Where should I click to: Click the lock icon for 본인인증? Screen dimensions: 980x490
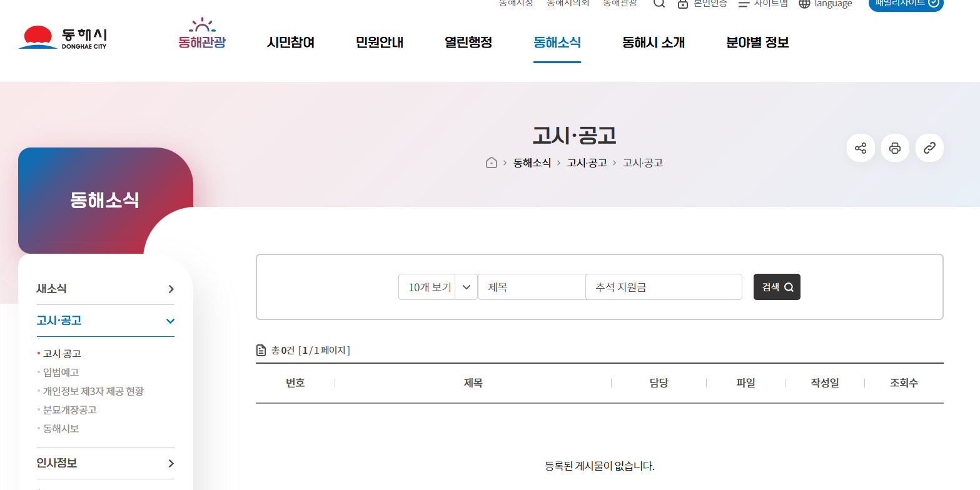[x=683, y=4]
